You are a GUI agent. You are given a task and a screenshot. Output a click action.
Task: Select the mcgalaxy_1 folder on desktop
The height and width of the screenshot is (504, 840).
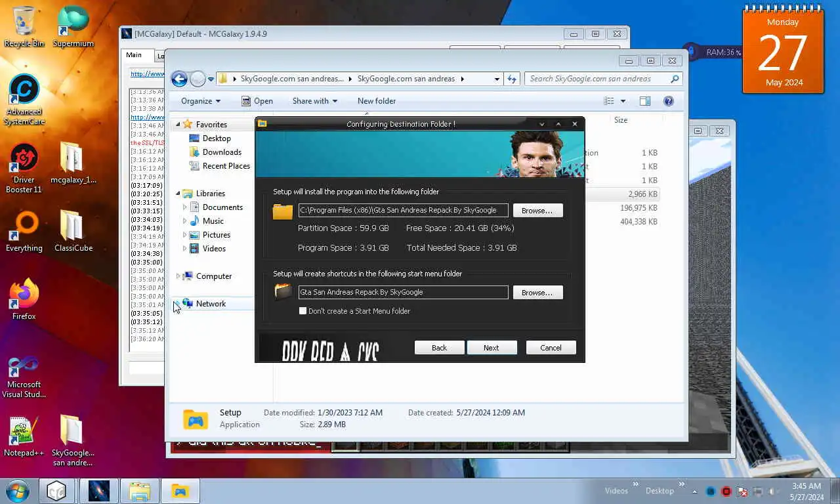pyautogui.click(x=73, y=162)
